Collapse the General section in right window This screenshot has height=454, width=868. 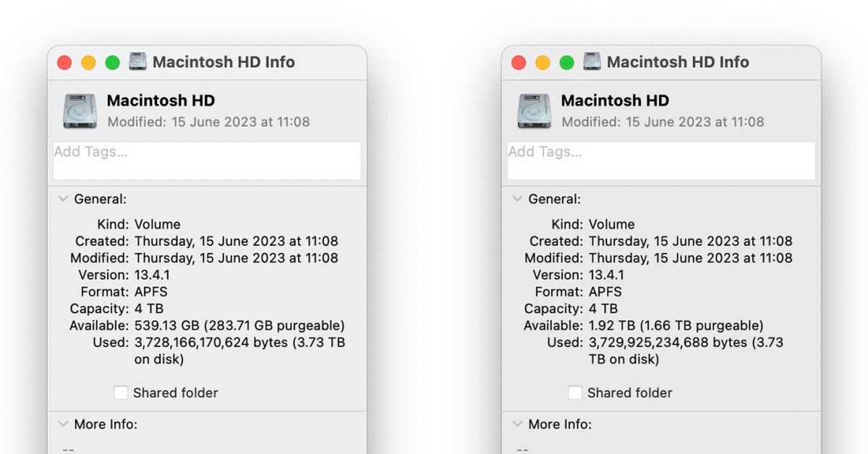(x=516, y=199)
